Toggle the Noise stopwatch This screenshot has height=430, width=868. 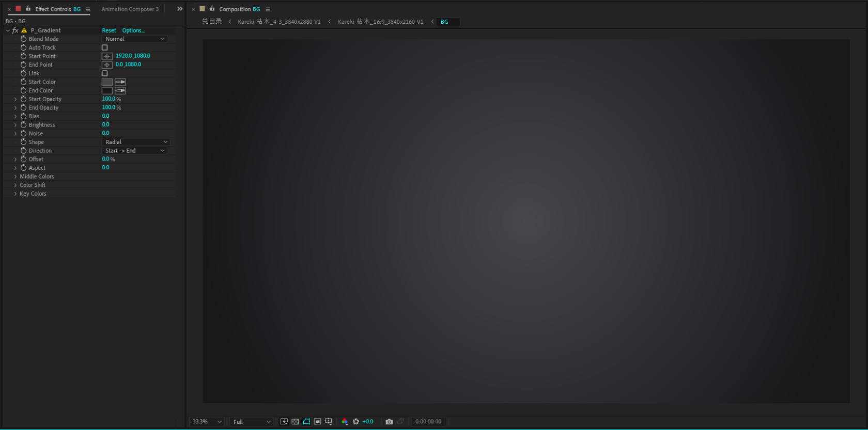coord(23,133)
